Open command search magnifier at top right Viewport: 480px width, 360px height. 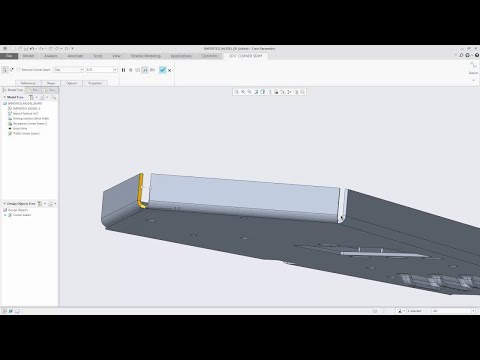pos(462,55)
